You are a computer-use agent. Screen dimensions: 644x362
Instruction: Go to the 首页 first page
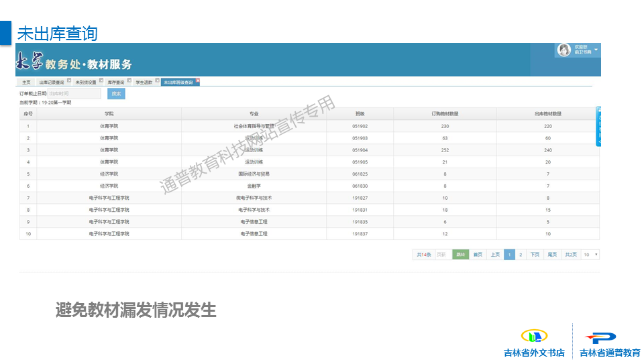(x=478, y=255)
